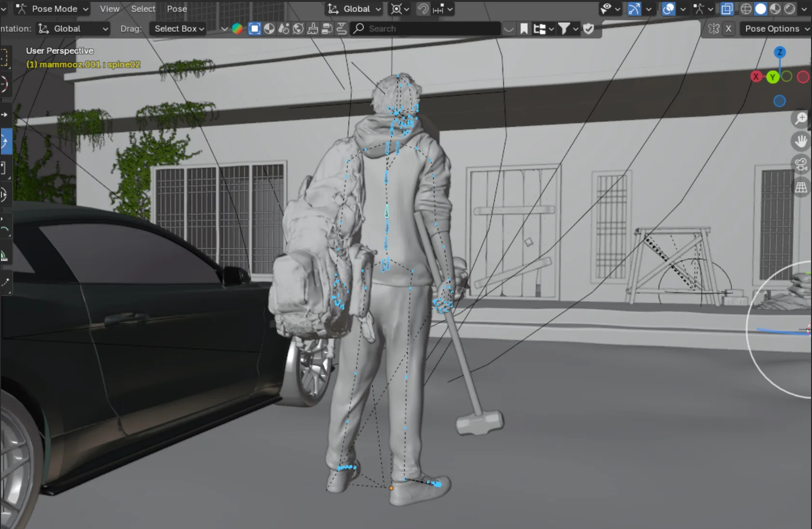Click the zoom magnifier navigation icon
Screen dimensions: 812x529
point(801,118)
